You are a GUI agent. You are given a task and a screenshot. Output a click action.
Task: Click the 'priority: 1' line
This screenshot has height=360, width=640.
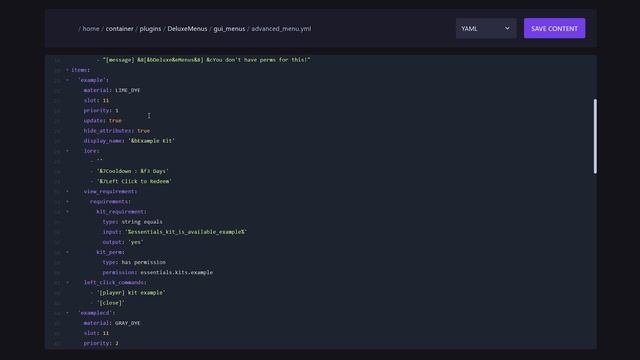click(x=101, y=111)
